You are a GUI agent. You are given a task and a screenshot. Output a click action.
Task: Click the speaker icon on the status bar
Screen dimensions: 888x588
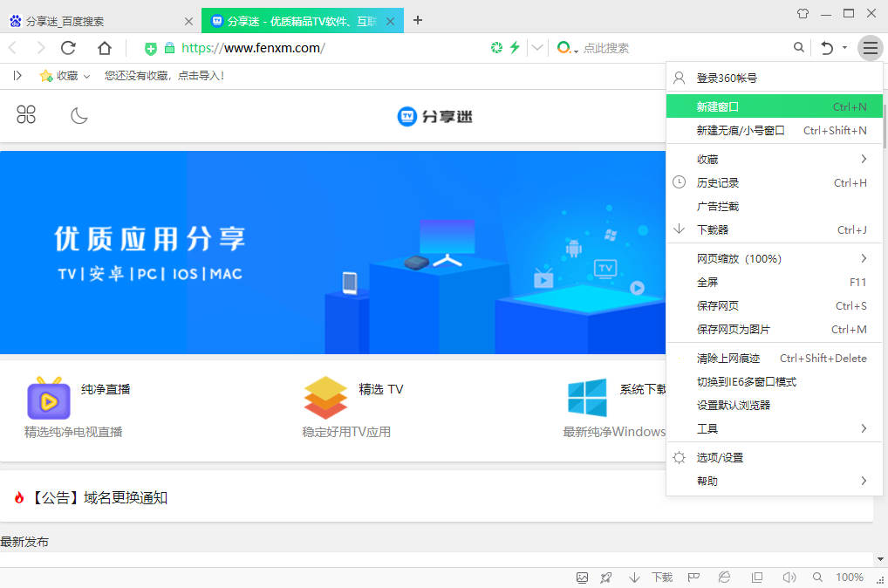pos(789,578)
